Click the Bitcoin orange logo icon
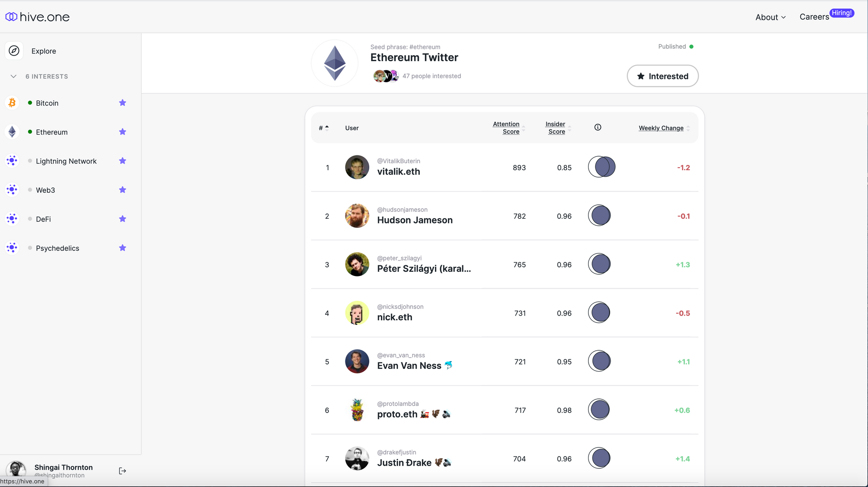This screenshot has width=868, height=487. tap(12, 103)
